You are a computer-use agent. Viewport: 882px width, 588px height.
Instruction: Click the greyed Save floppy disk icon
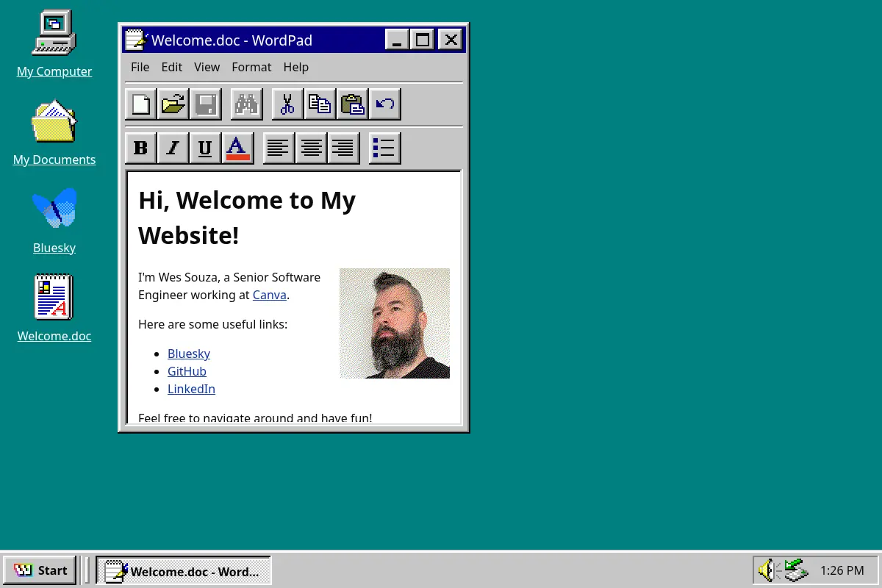point(206,104)
